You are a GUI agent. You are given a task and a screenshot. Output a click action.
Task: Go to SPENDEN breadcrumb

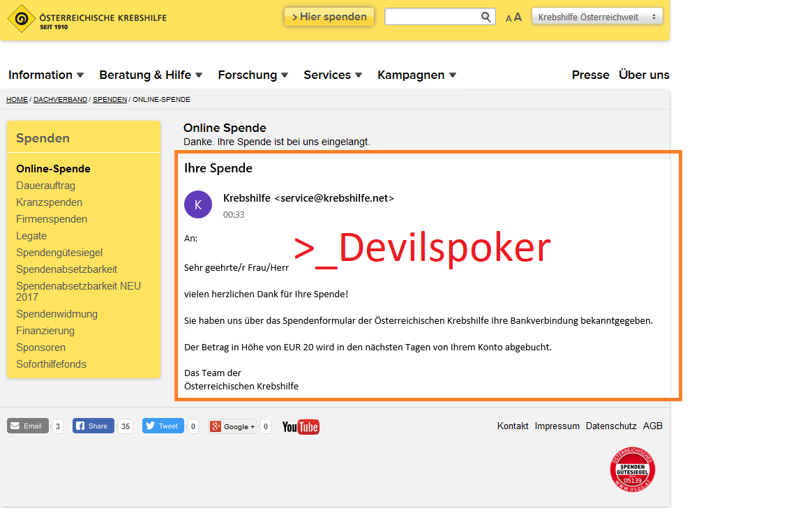click(110, 99)
